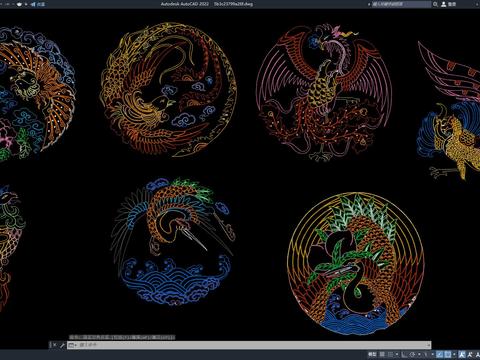Select the spread-winged phoenix medallion with purple feathers
The width and height of the screenshot is (480, 360).
(x=324, y=93)
